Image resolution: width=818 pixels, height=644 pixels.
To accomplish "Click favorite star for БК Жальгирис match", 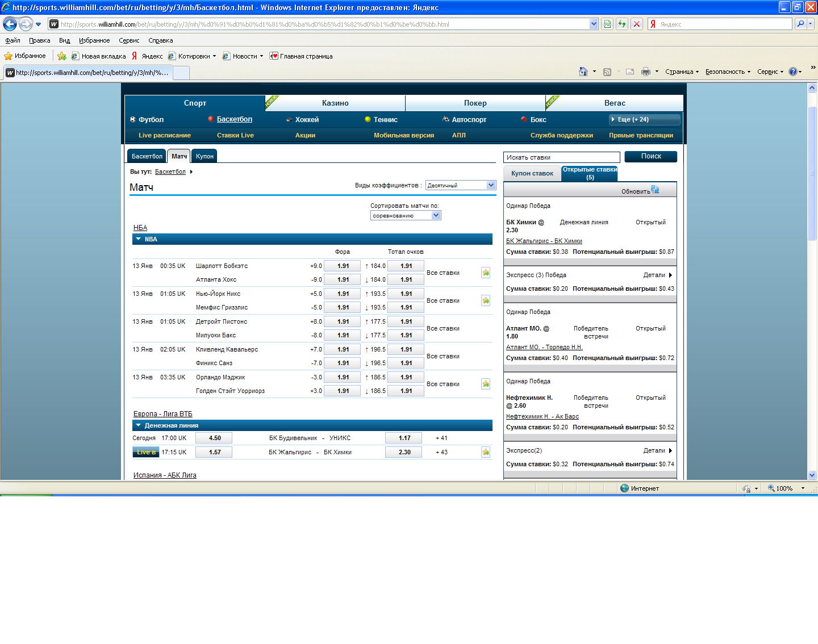I will coord(486,452).
